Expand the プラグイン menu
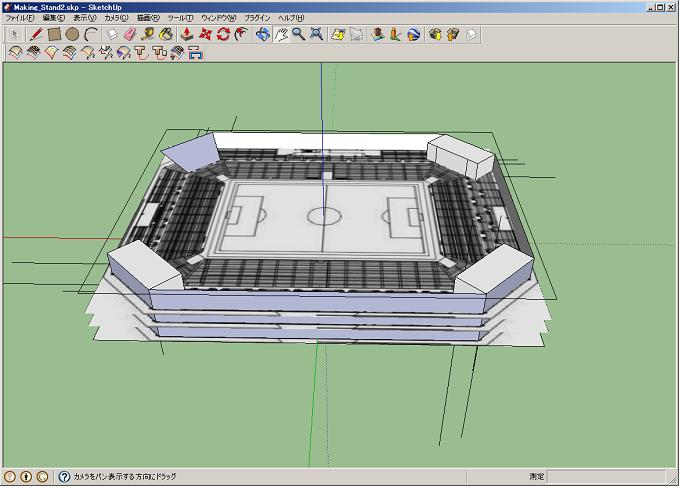 coord(257,18)
